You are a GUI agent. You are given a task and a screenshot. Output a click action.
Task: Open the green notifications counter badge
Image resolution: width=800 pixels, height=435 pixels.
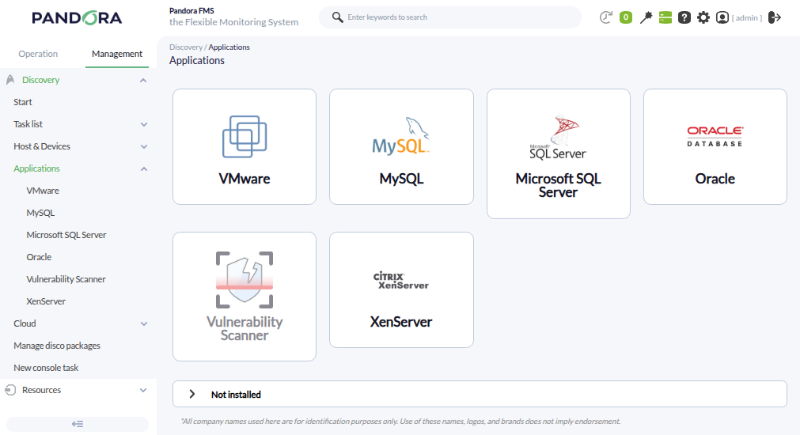(x=626, y=17)
